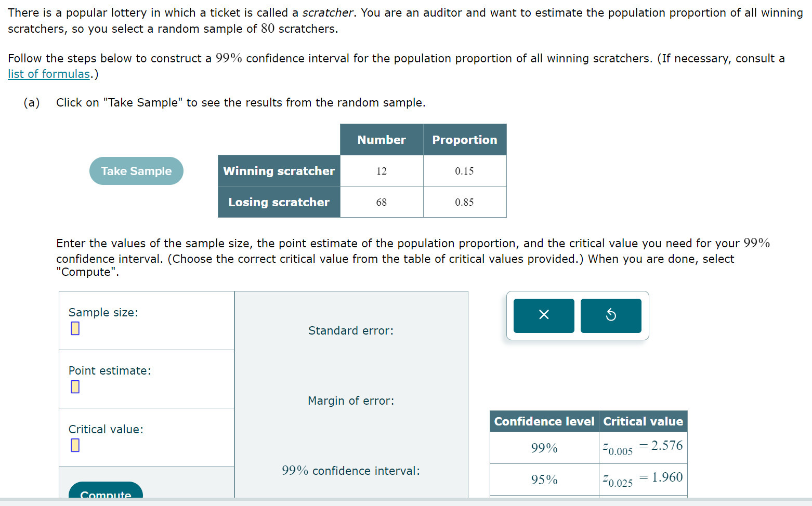Click the undo/reset arrow icon

(611, 315)
